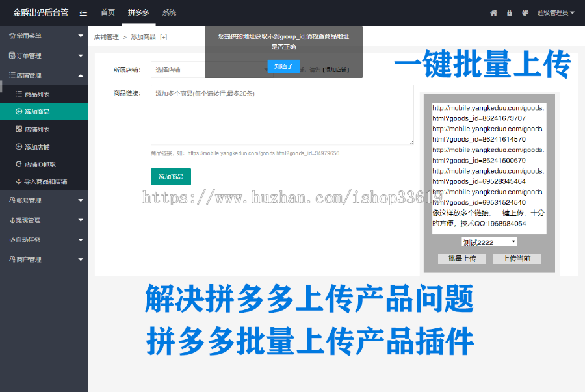
Task: Open the theme palette icon
Action: (x=525, y=12)
